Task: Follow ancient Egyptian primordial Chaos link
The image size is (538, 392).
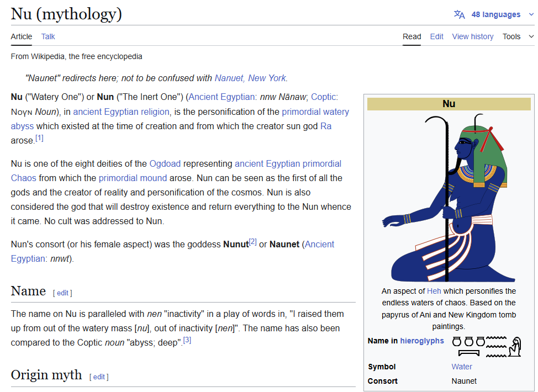Action: pos(288,163)
